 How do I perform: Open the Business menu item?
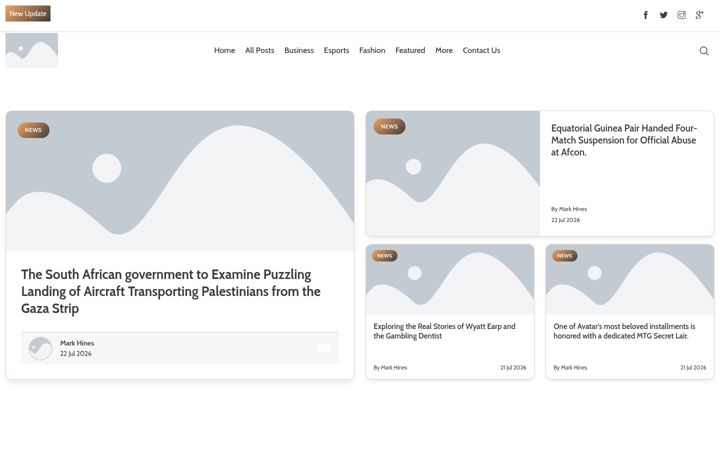pyautogui.click(x=299, y=51)
